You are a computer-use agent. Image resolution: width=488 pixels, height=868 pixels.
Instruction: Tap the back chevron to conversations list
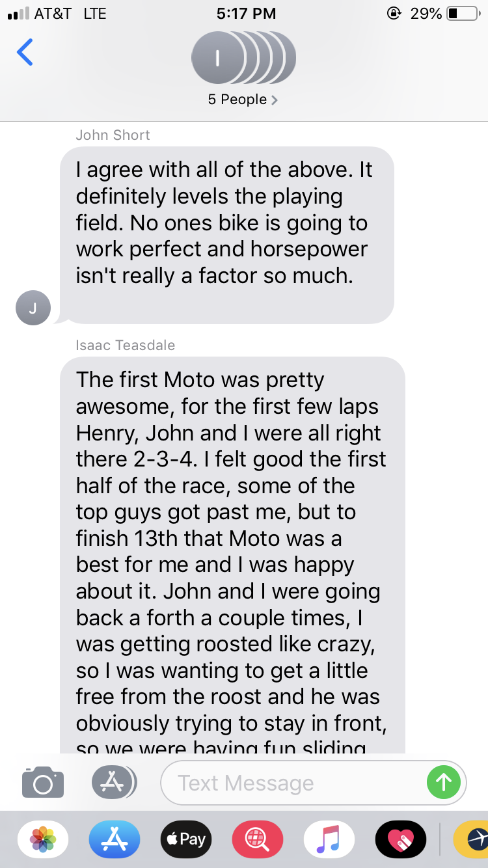(25, 53)
